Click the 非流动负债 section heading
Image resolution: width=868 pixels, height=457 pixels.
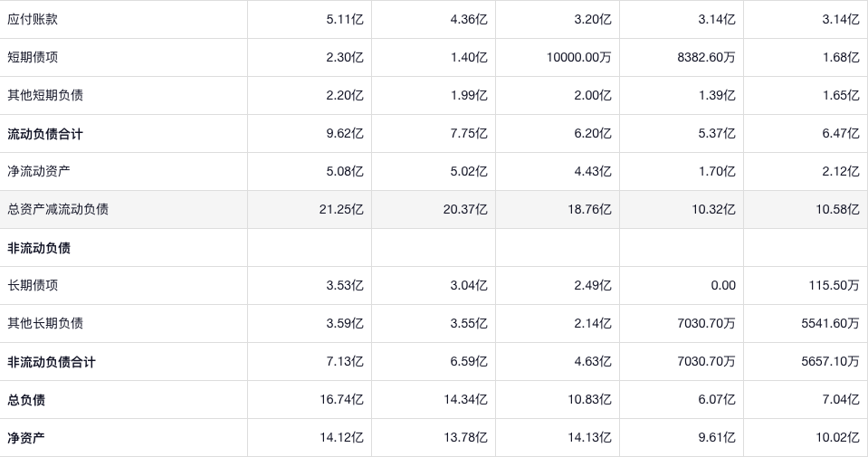[x=39, y=248]
